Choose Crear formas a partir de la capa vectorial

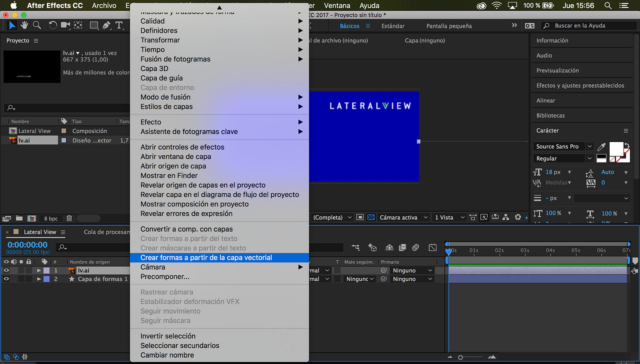[206, 258]
